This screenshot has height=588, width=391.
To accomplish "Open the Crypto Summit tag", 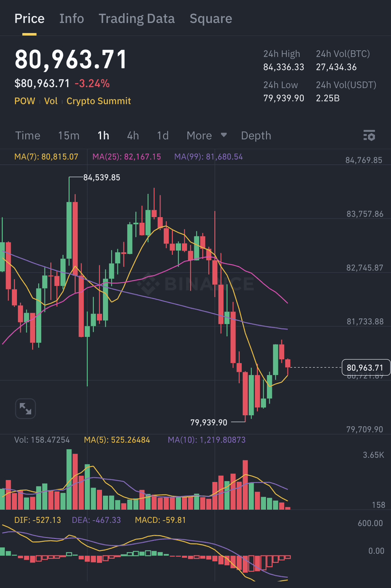I will tap(99, 101).
